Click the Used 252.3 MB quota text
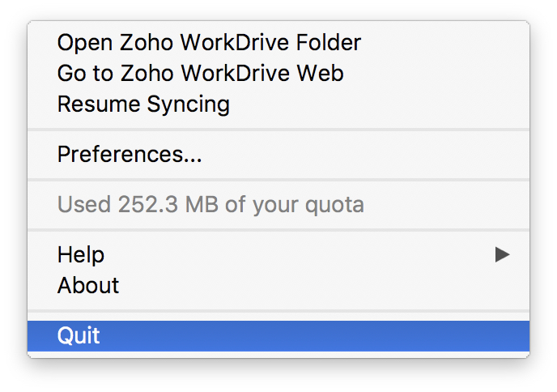 (x=210, y=204)
